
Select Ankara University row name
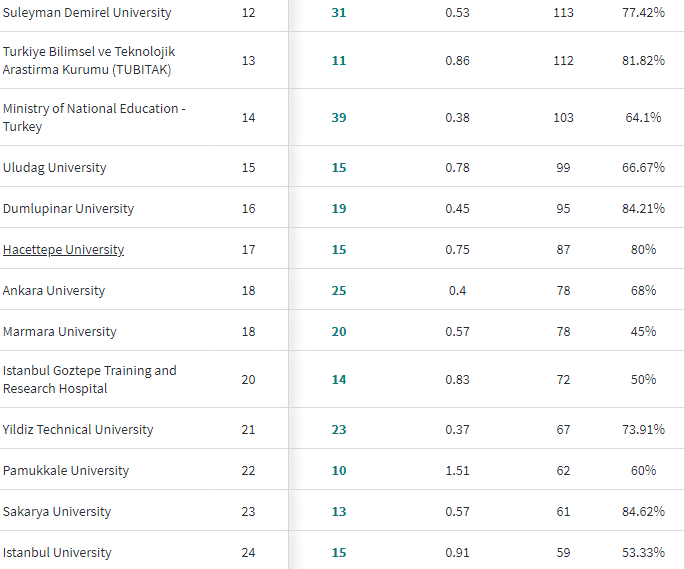(54, 291)
